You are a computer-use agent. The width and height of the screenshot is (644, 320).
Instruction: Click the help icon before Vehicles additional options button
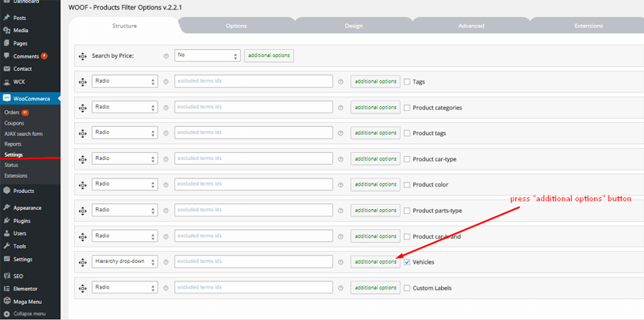(341, 262)
